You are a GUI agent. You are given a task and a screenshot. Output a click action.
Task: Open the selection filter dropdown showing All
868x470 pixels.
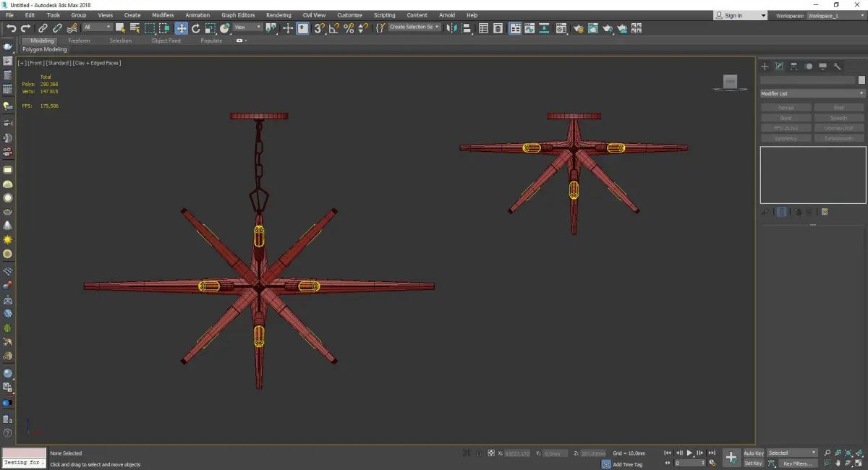tap(98, 27)
